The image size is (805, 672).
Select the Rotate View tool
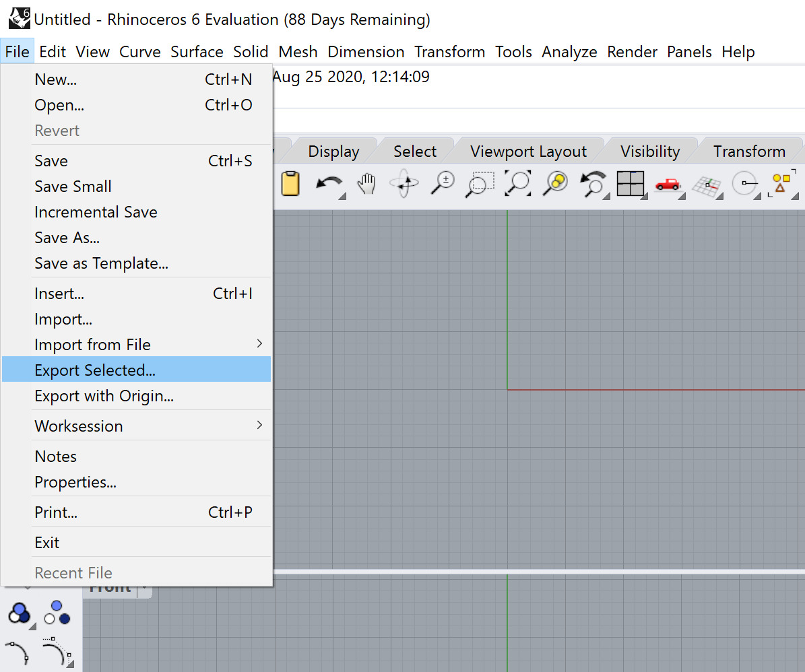point(404,183)
